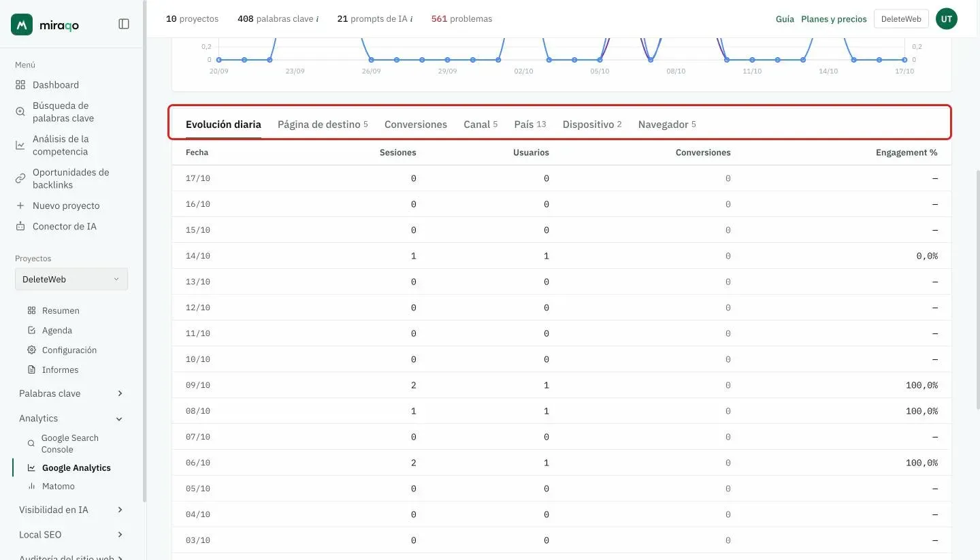Click the 10 proyectos counter
This screenshot has width=980, height=560.
193,19
